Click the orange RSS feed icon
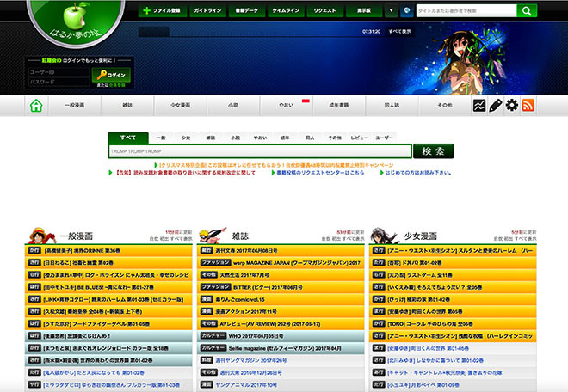 coord(528,106)
